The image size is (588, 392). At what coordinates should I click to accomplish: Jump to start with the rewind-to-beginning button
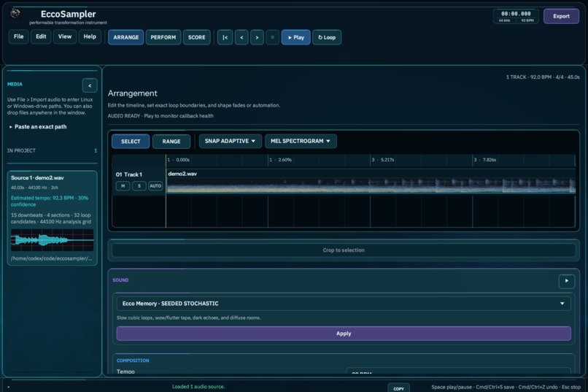(225, 37)
